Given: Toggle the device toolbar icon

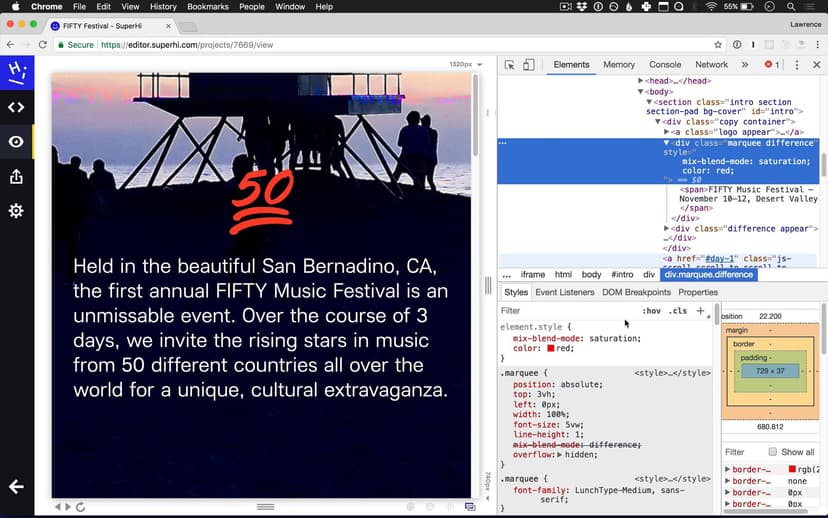Looking at the screenshot, I should [x=529, y=65].
